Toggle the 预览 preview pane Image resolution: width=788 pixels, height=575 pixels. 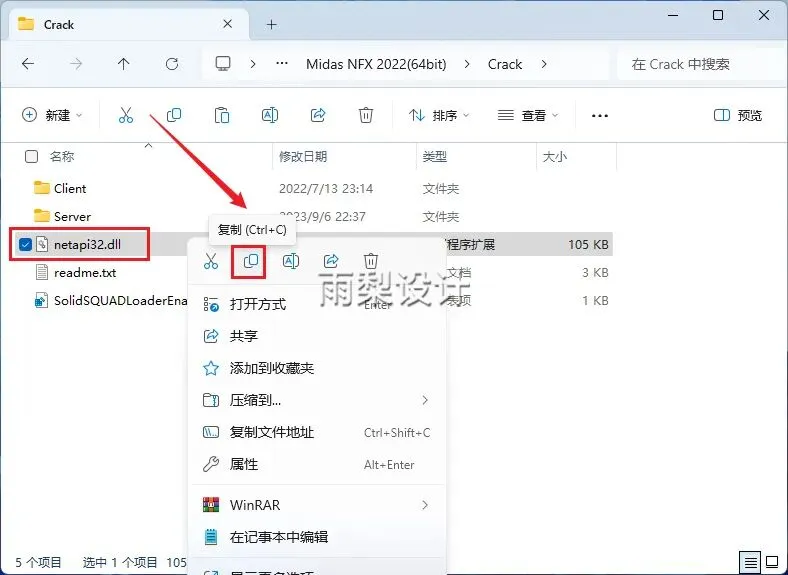click(738, 115)
